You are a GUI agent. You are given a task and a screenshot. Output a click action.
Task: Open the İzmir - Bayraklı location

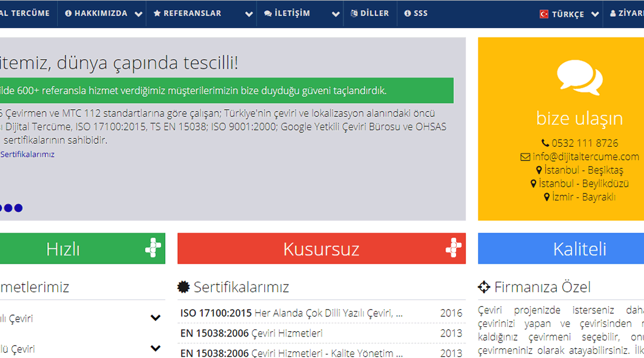[x=584, y=197]
